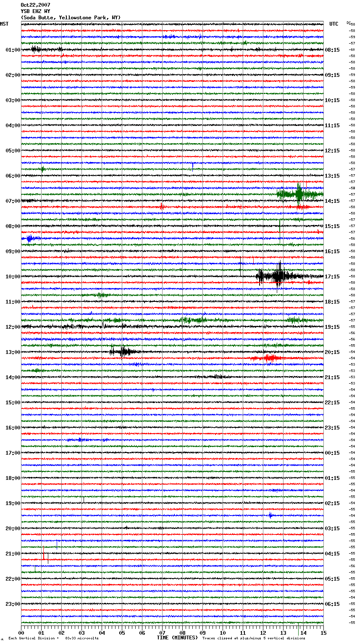The height and width of the screenshot is (644, 357).
Task: Click the black burst at the start of the 01:00 trace
Action: [36, 50]
